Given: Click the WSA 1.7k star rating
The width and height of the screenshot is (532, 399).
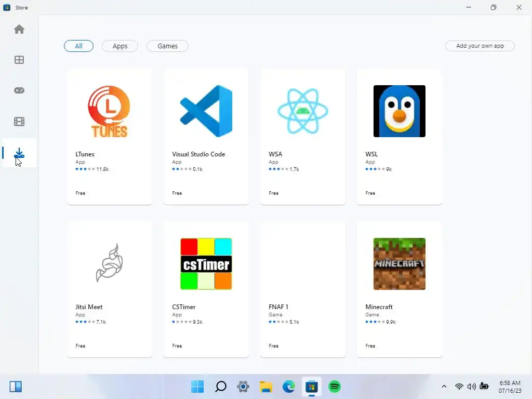Looking at the screenshot, I should click(x=284, y=169).
